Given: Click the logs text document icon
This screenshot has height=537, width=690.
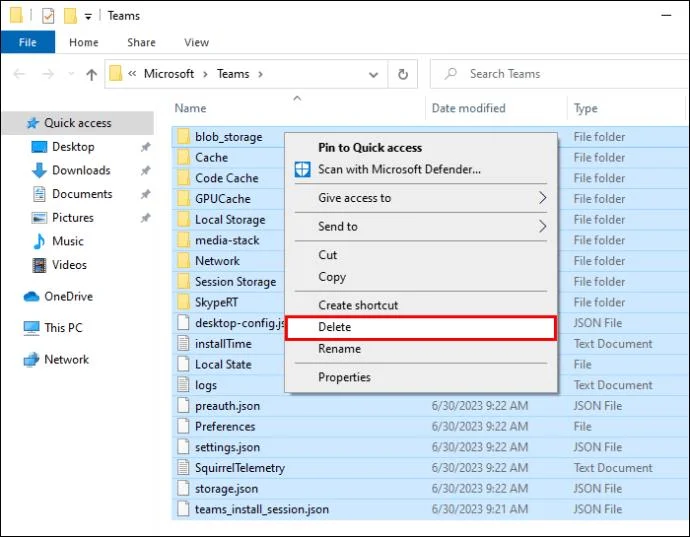Looking at the screenshot, I should 184,385.
